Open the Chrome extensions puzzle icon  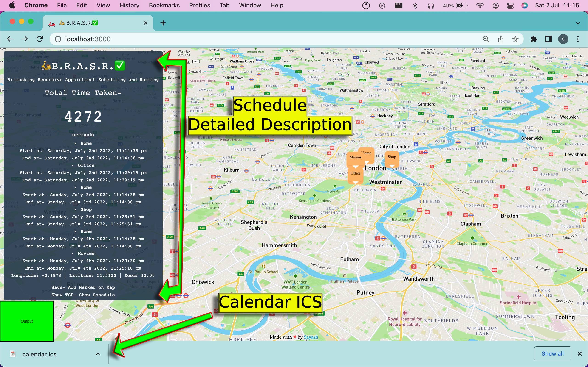coord(534,39)
